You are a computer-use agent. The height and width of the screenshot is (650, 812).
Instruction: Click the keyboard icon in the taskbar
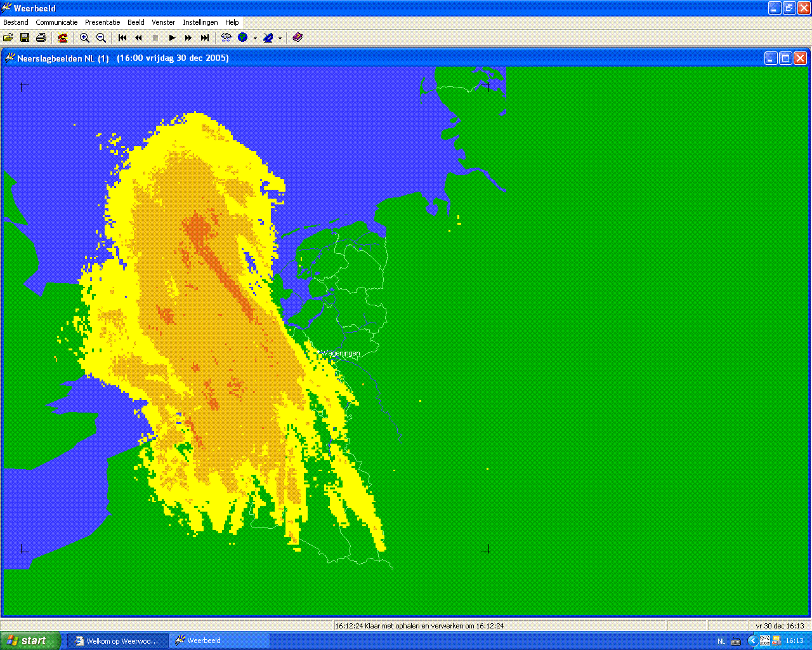pos(736,641)
